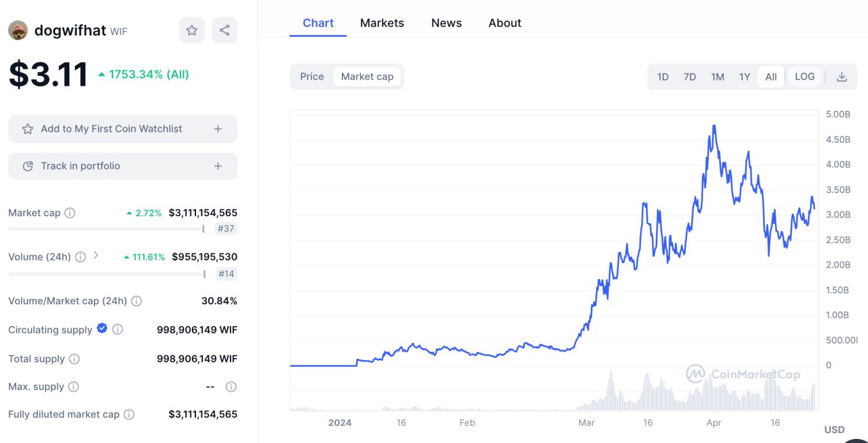Select the 1D time range
Screen dimensions: 868x443
[663, 76]
